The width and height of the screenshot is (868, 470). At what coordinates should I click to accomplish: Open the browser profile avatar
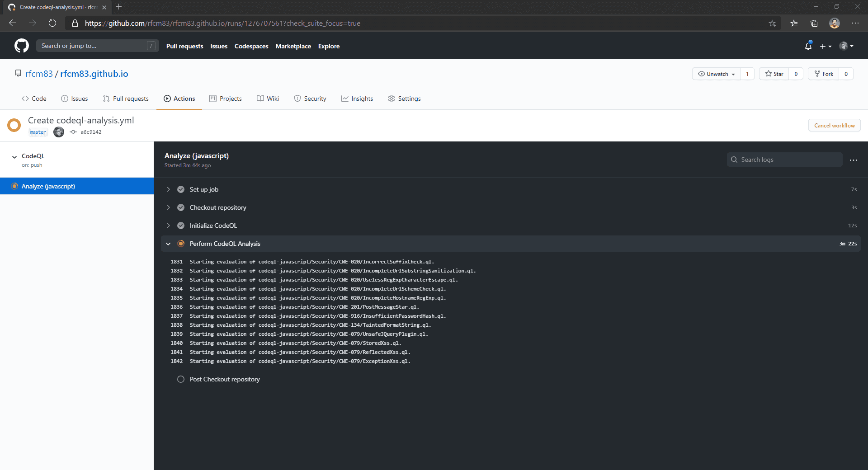[835, 23]
